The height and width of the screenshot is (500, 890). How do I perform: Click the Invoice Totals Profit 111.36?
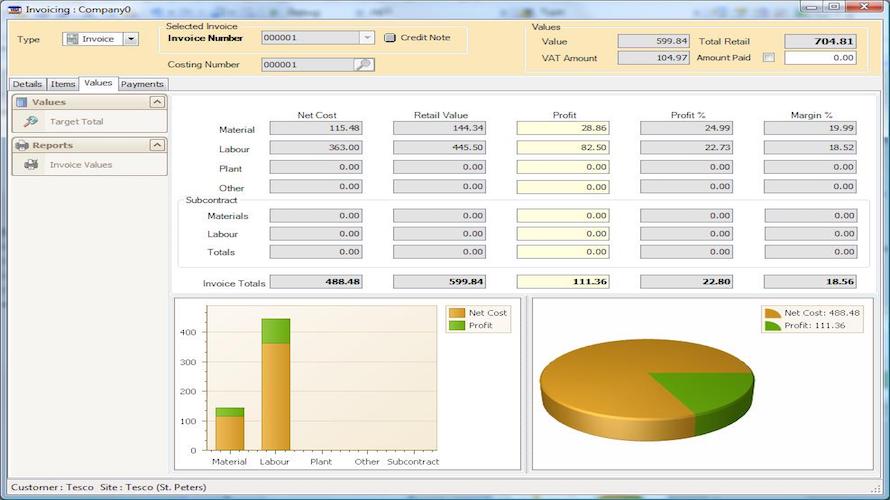point(563,281)
